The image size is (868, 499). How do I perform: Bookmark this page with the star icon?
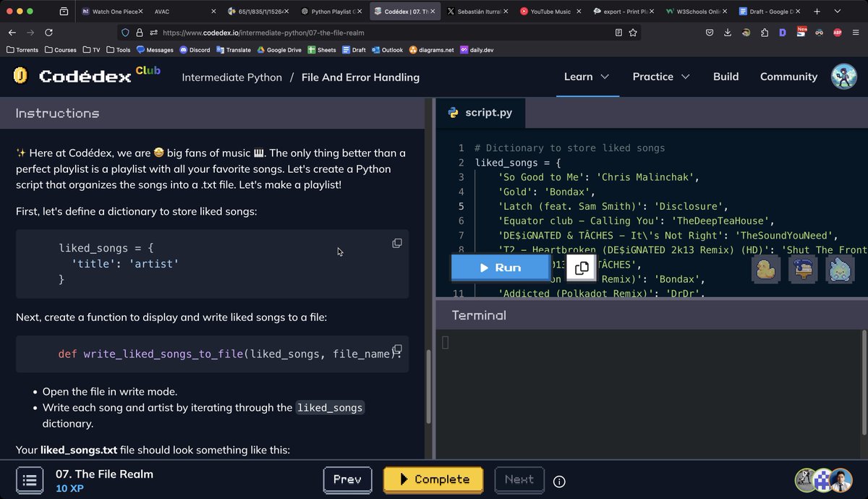(633, 33)
